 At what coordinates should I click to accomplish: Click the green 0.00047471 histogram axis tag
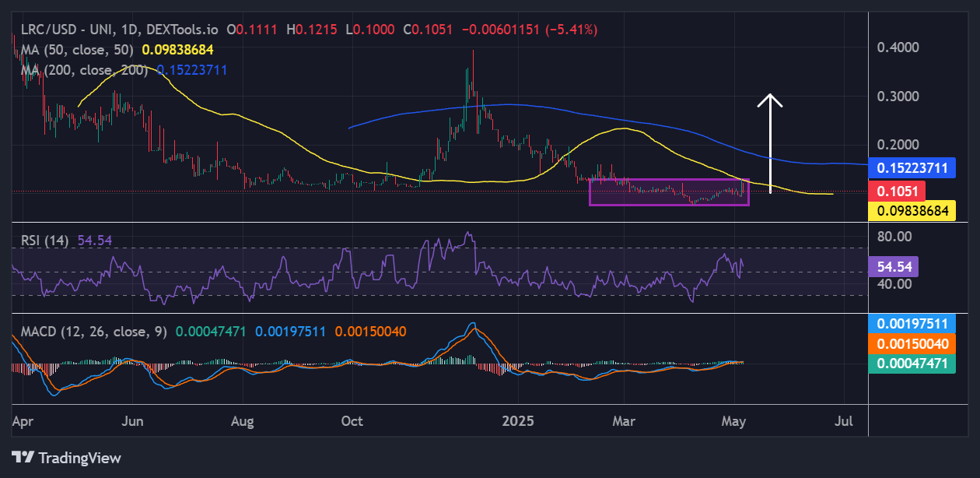[x=912, y=363]
